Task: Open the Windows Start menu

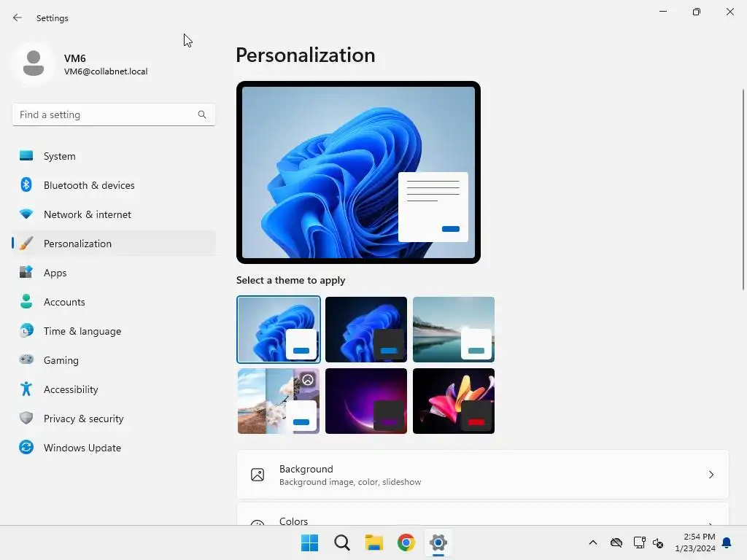Action: pos(309,542)
